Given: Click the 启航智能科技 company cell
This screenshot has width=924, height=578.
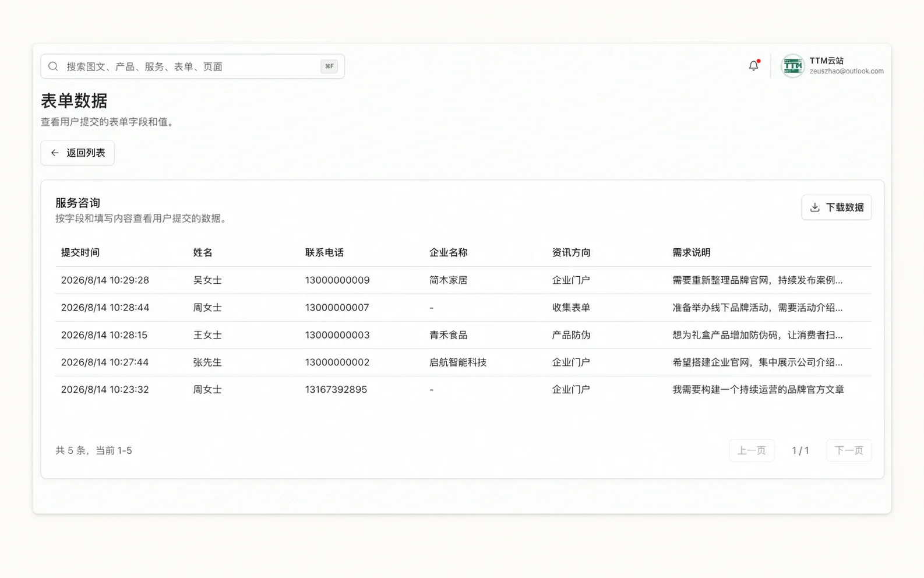Looking at the screenshot, I should point(458,362).
